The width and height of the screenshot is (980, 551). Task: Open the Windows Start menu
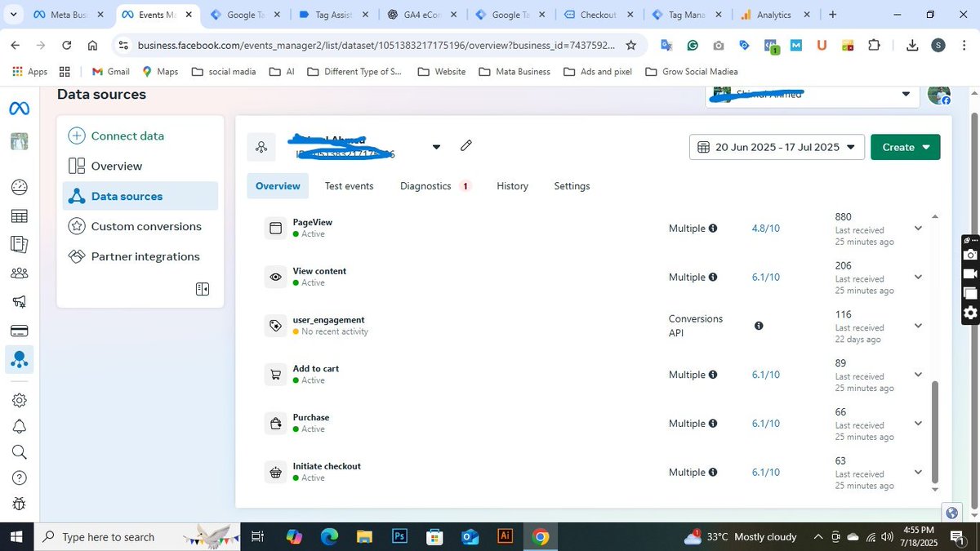[x=16, y=537]
